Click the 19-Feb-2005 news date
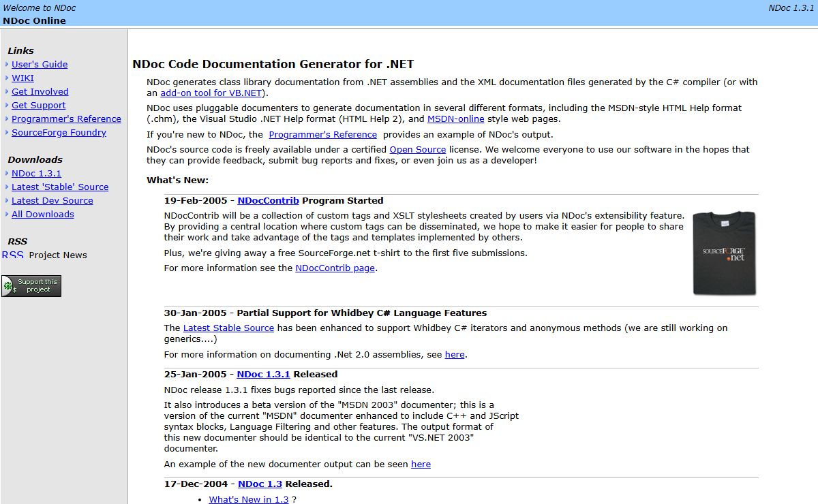Screen dimensions: 818x504 pyautogui.click(x=196, y=200)
